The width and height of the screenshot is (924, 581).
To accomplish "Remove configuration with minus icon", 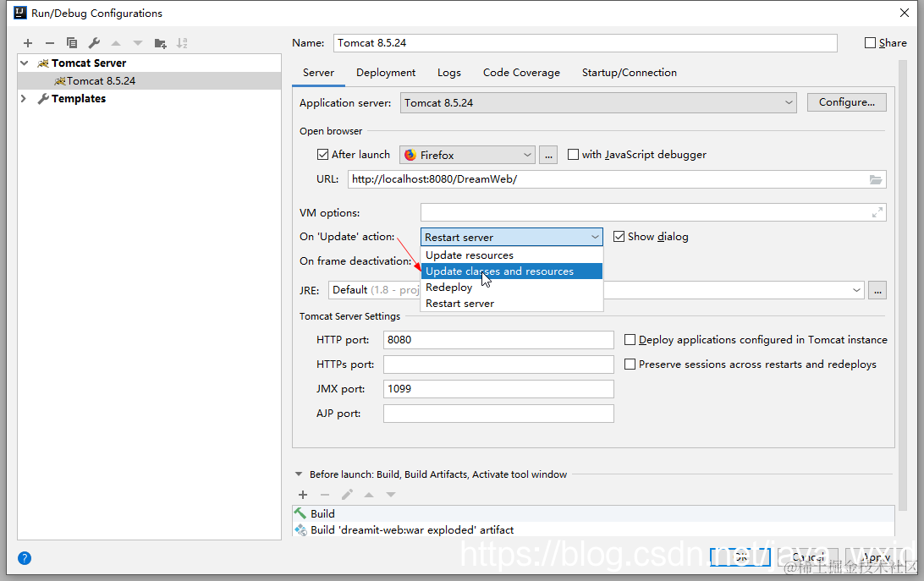I will click(50, 43).
